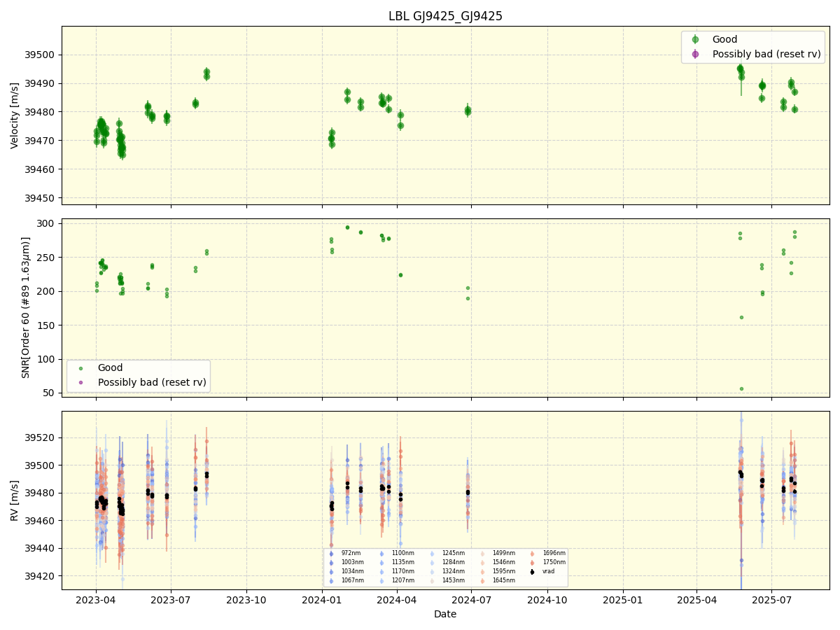Image resolution: width=840 pixels, height=630 pixels.
Task: Select the 1696nm legend entry
Action: (554, 553)
